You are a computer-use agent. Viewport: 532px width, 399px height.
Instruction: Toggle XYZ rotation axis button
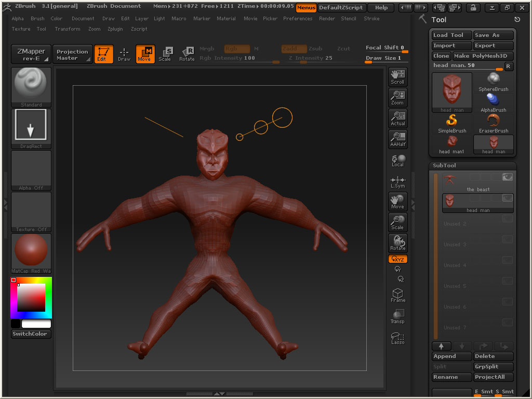(398, 259)
